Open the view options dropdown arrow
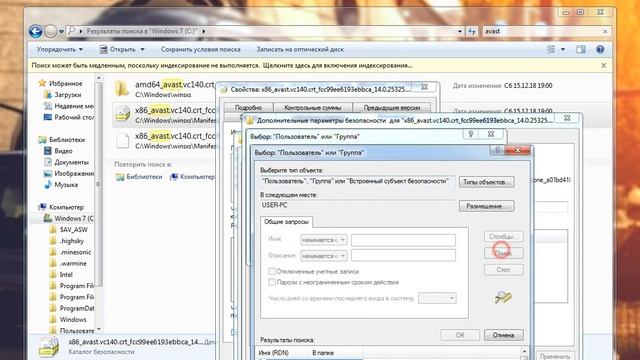The image size is (640, 360). click(x=563, y=49)
